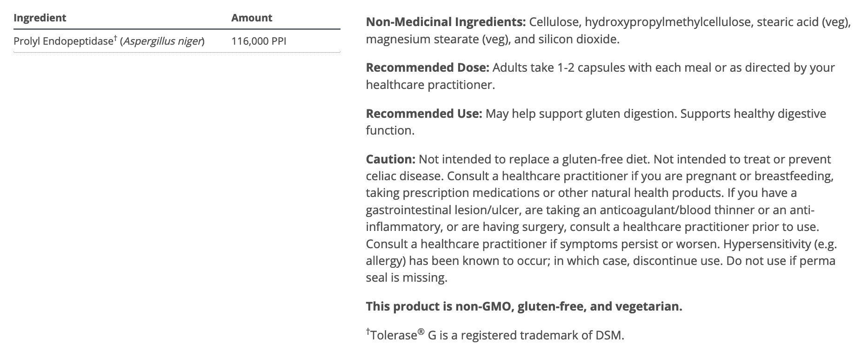Click the Recommended Use label

point(424,114)
